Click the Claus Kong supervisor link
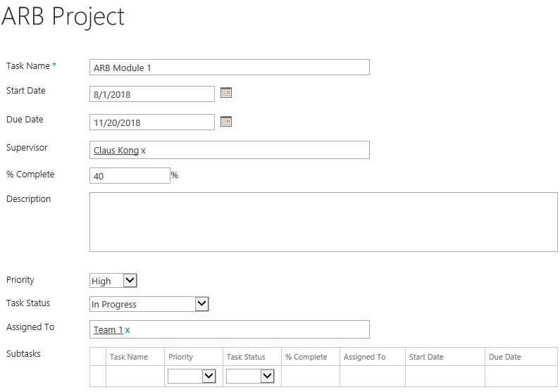Image resolution: width=560 pixels, height=392 pixels. (x=116, y=151)
